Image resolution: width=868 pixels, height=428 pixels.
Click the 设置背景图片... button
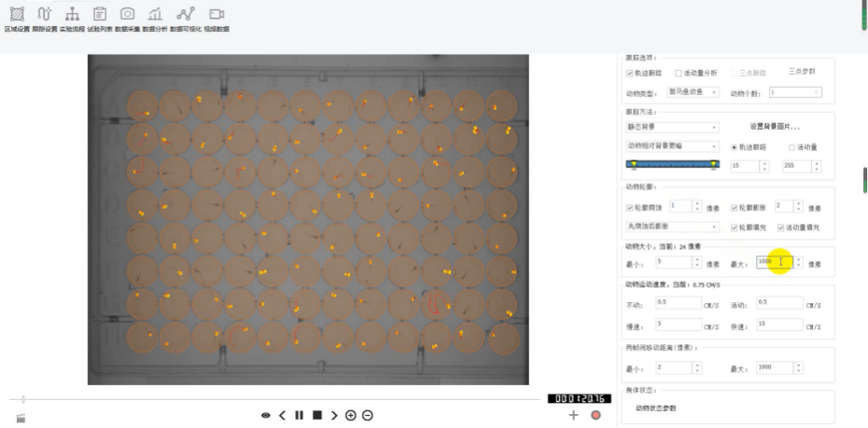point(775,127)
